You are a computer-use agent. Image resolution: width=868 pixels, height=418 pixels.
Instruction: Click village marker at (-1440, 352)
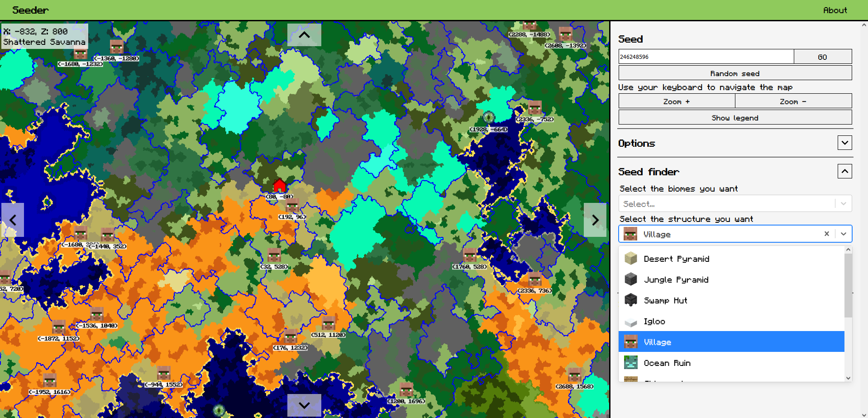pos(108,235)
